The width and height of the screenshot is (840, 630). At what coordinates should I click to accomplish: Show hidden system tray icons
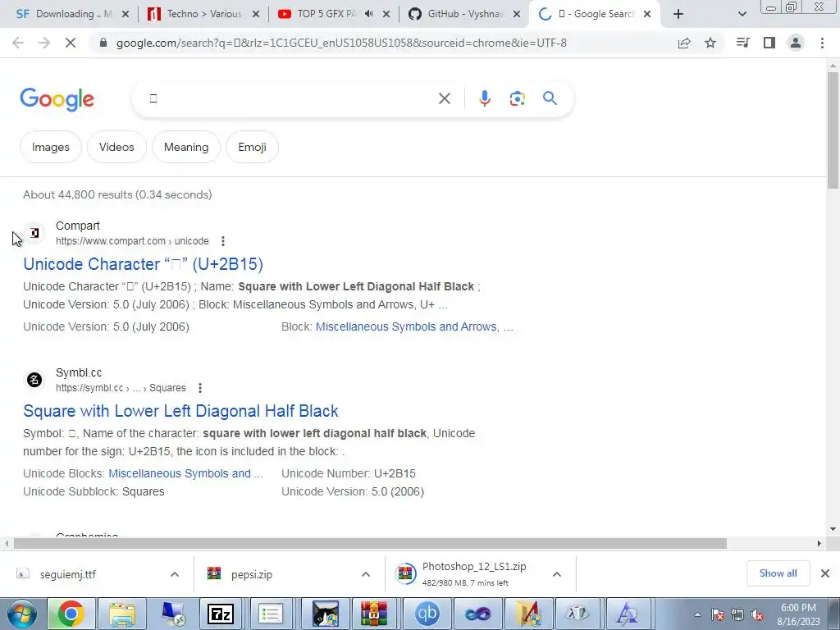697,615
